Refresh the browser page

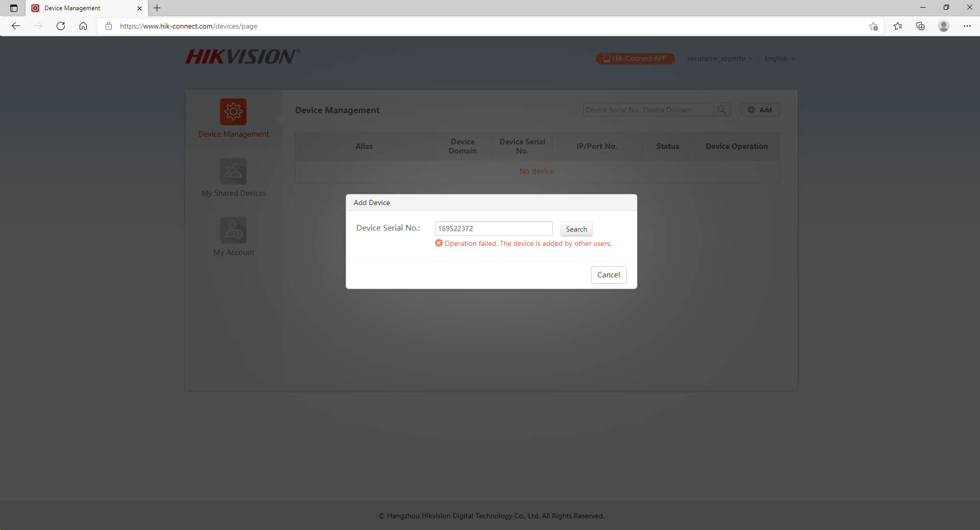(x=61, y=26)
